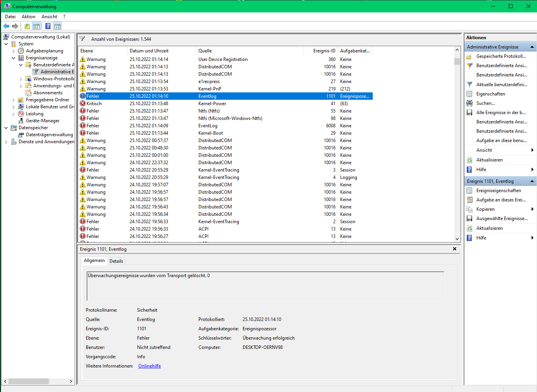Click the Aktuelle benutzerdefinierte filter icon

(469, 85)
